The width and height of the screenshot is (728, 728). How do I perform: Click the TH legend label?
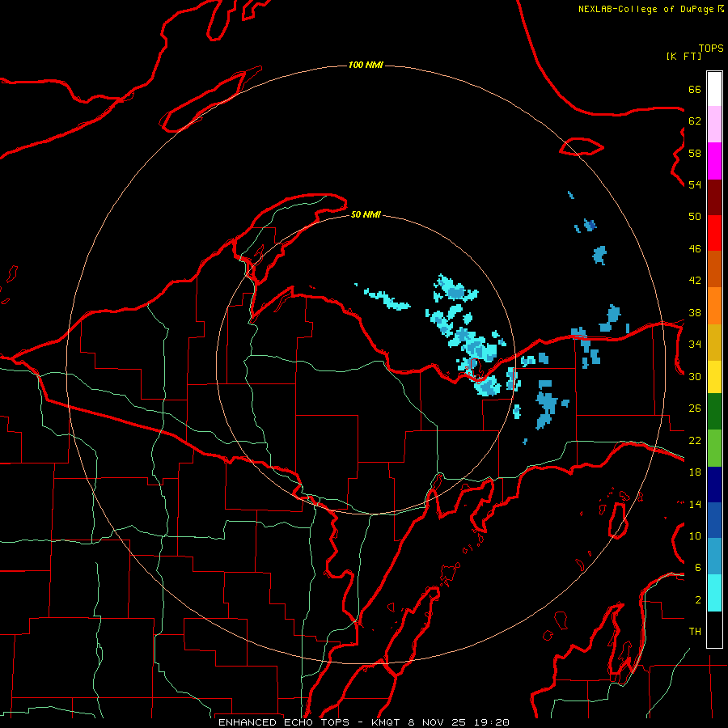point(695,632)
